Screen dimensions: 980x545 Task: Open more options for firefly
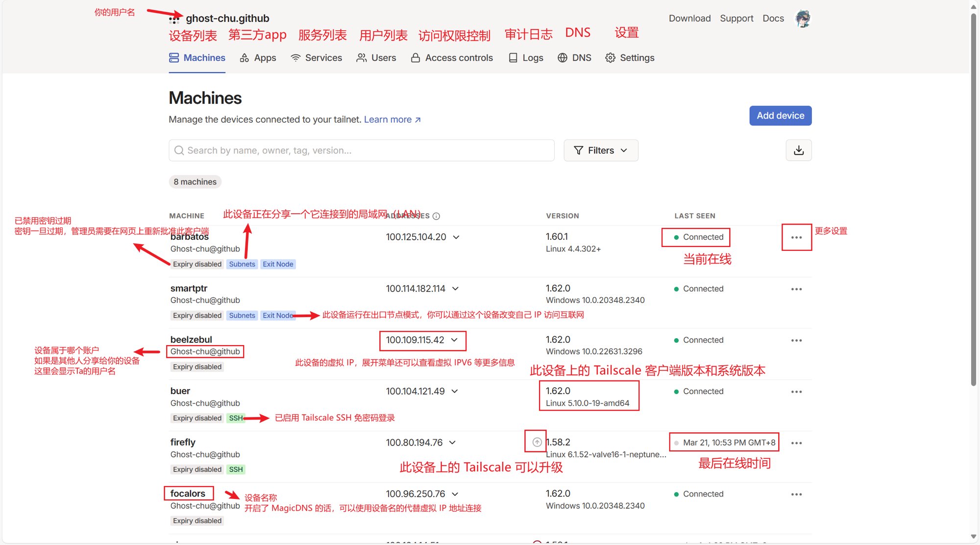click(797, 443)
